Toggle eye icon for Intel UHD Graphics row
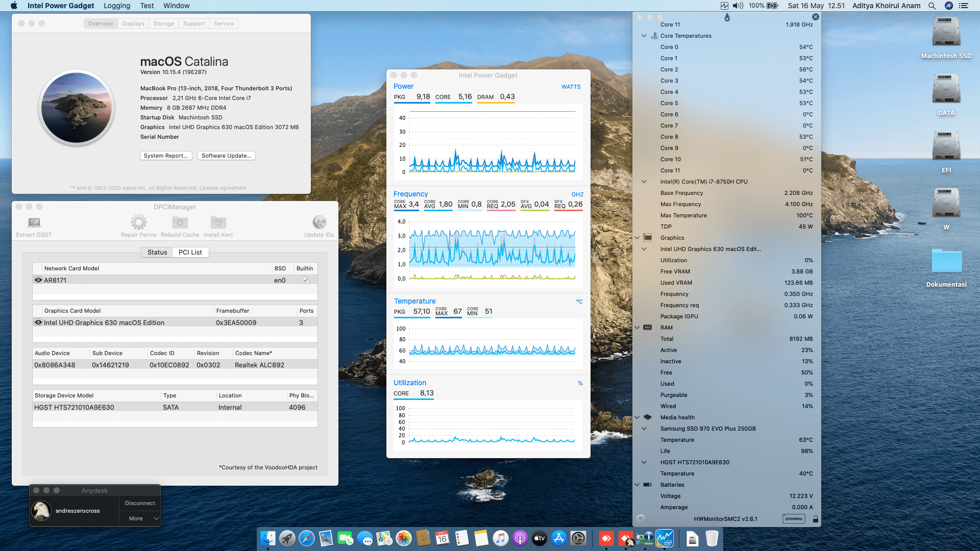 click(38, 322)
